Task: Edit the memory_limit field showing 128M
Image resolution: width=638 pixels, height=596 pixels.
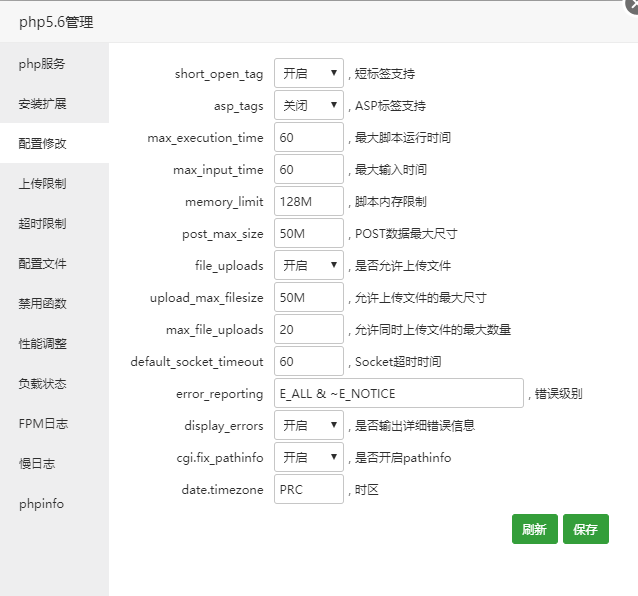Action: [x=309, y=201]
